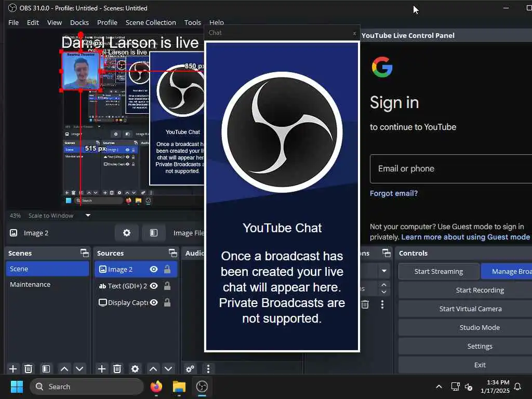Open audio mixer options menu
This screenshot has height=399, width=532.
point(208,369)
